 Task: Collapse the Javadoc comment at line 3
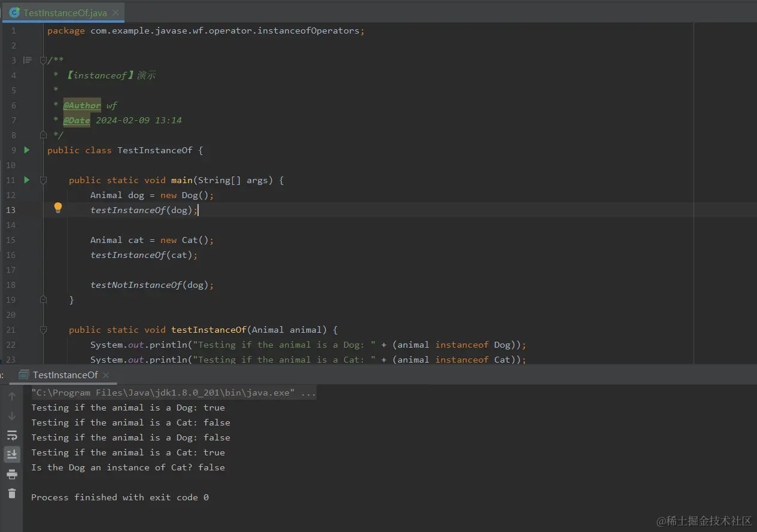[x=43, y=60]
